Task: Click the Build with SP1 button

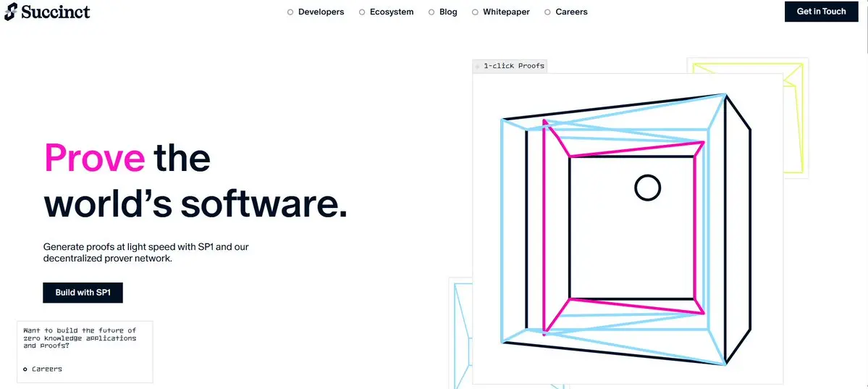Action: click(83, 293)
